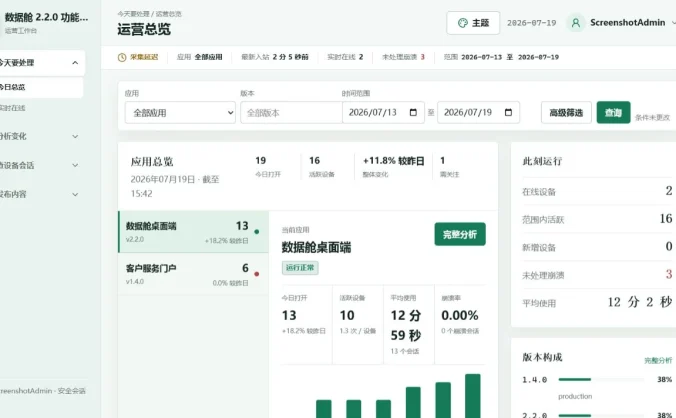This screenshot has height=418, width=676.
Task: Click the start date field 2026/07/13
Action: [383, 112]
